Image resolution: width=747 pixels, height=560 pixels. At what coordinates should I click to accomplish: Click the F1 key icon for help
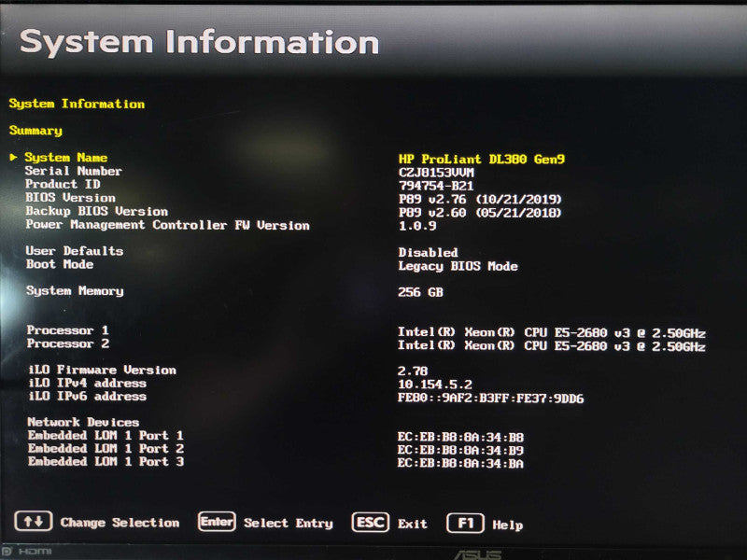tap(465, 524)
